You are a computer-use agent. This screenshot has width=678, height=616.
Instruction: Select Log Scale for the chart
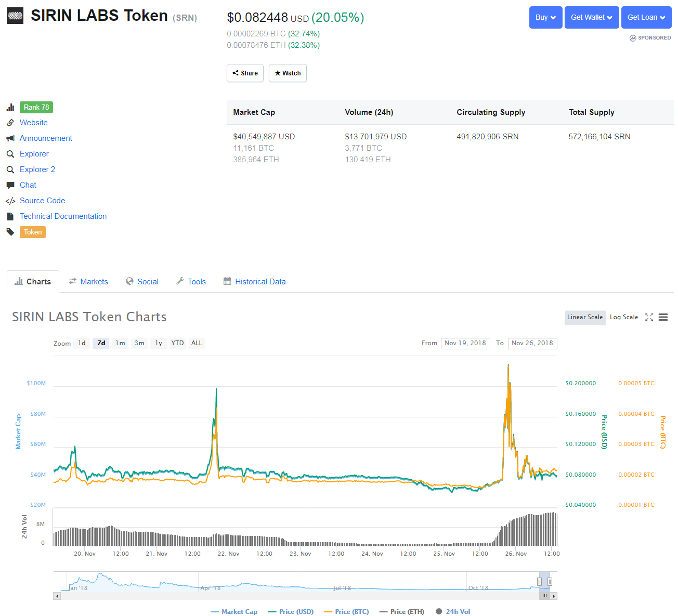(x=624, y=317)
